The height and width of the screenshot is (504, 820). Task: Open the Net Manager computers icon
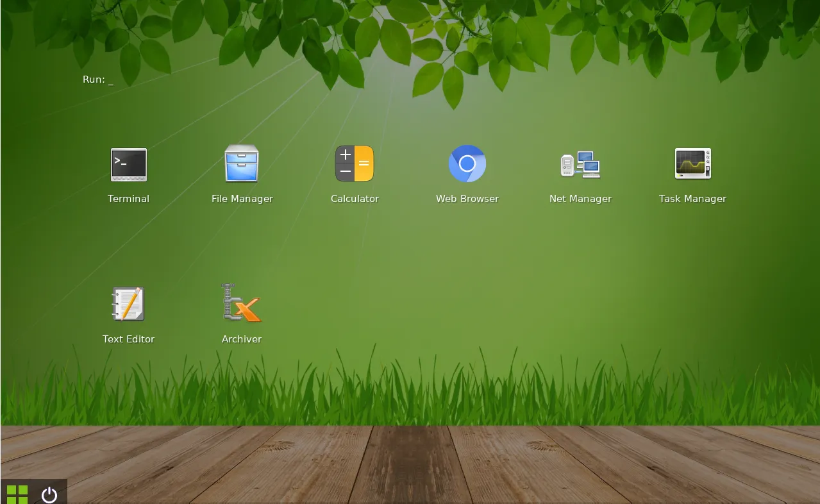tap(580, 164)
